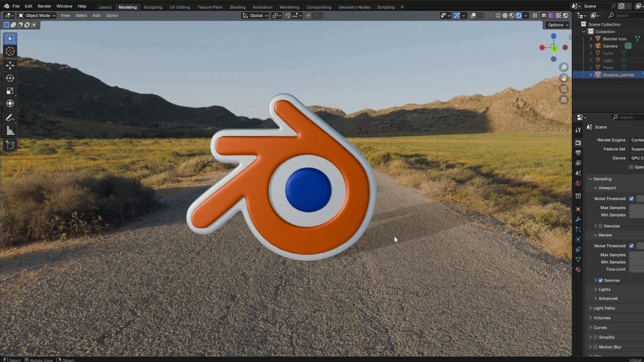Screen dimensions: 644x362
Task: Open the Object Data properties tab
Action: point(578,259)
